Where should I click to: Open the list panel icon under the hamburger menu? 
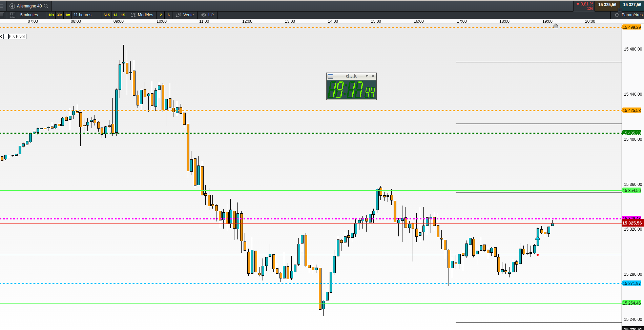click(x=2, y=15)
